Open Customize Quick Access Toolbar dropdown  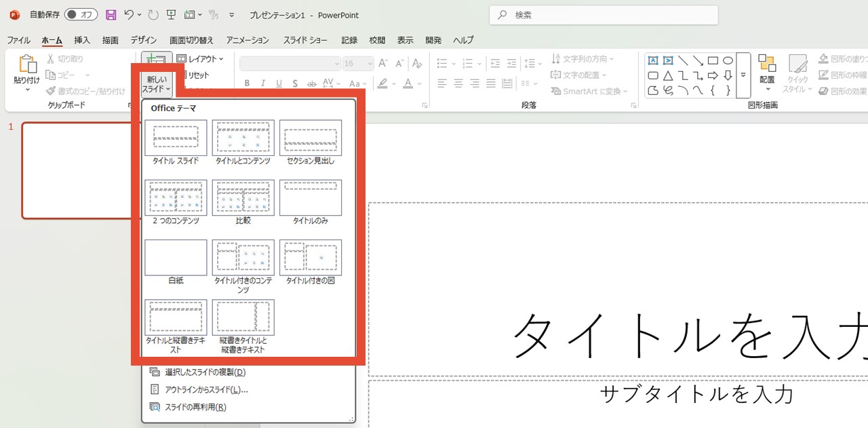pos(232,14)
